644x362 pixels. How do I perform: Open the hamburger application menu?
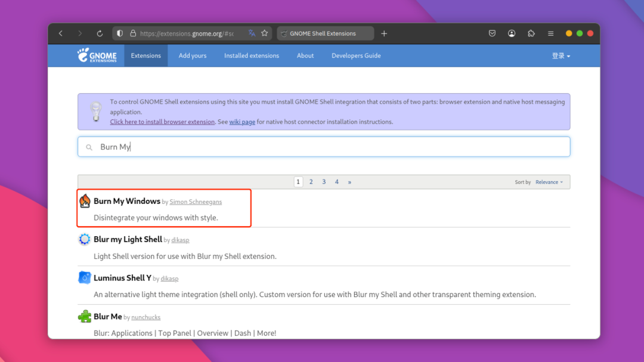pos(550,33)
